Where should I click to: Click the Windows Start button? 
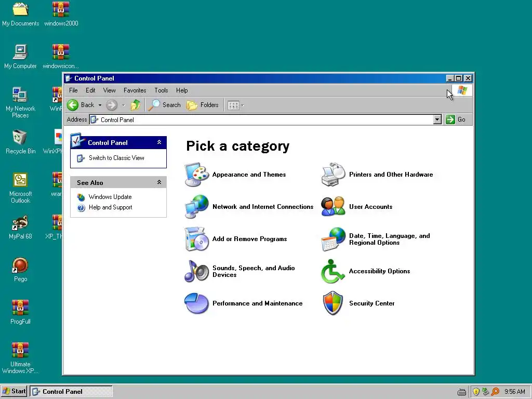pyautogui.click(x=14, y=391)
